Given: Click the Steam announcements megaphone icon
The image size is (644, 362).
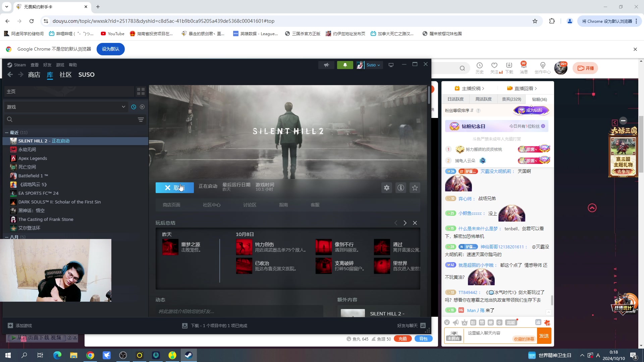Looking at the screenshot, I should (326, 65).
